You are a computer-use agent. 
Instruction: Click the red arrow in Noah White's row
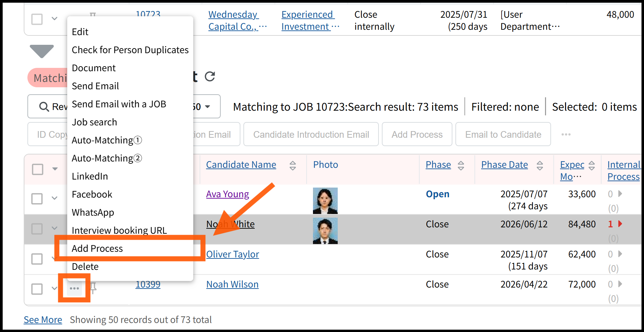tap(620, 224)
